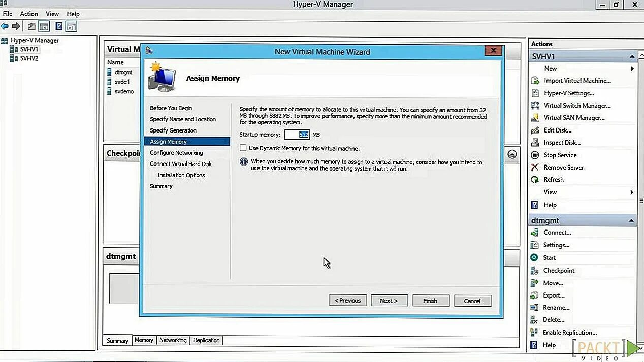Go to Before You Begin wizard step
644x362 pixels.
(x=171, y=108)
